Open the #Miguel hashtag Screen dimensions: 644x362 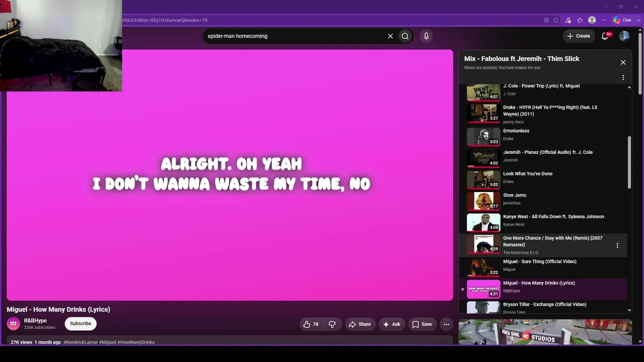[107, 342]
